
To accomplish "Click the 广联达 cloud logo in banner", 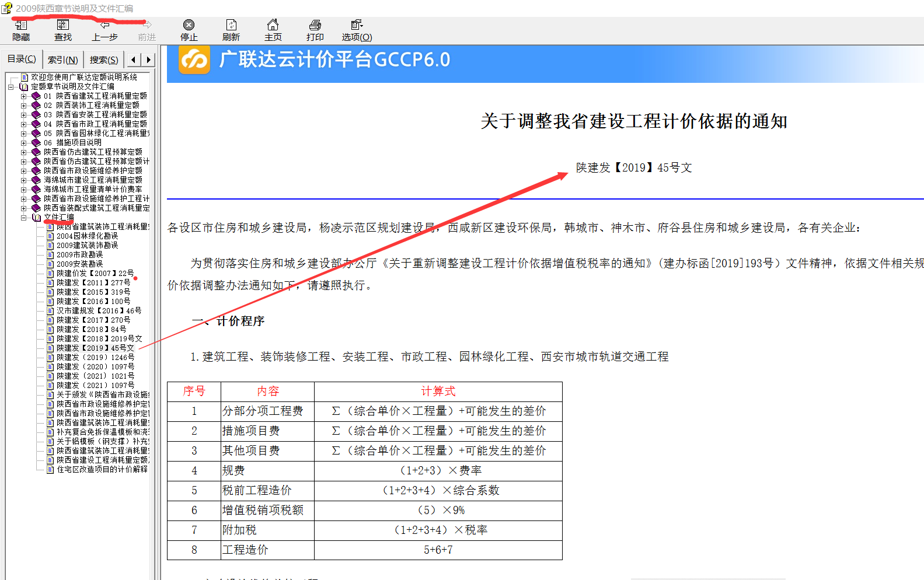I will click(x=194, y=60).
